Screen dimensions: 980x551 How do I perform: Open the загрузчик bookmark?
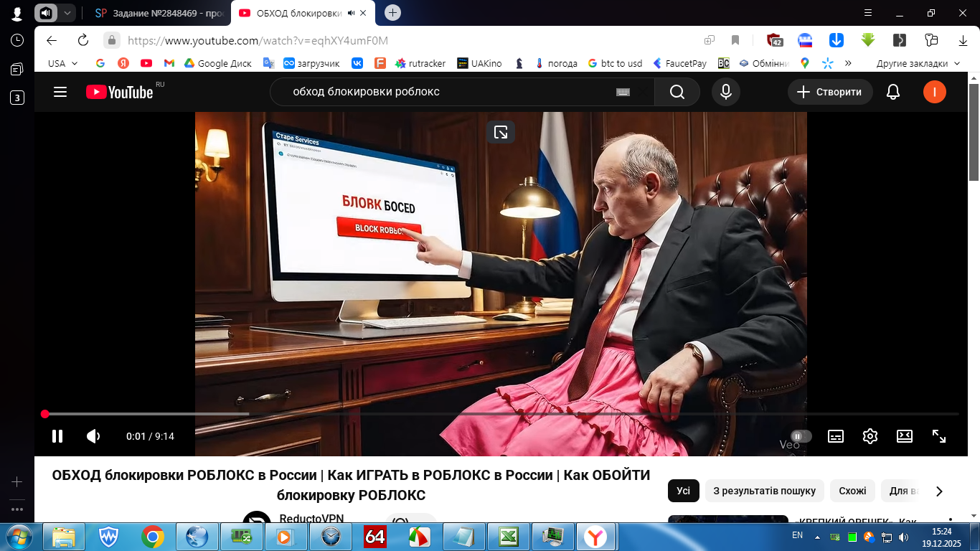click(311, 63)
